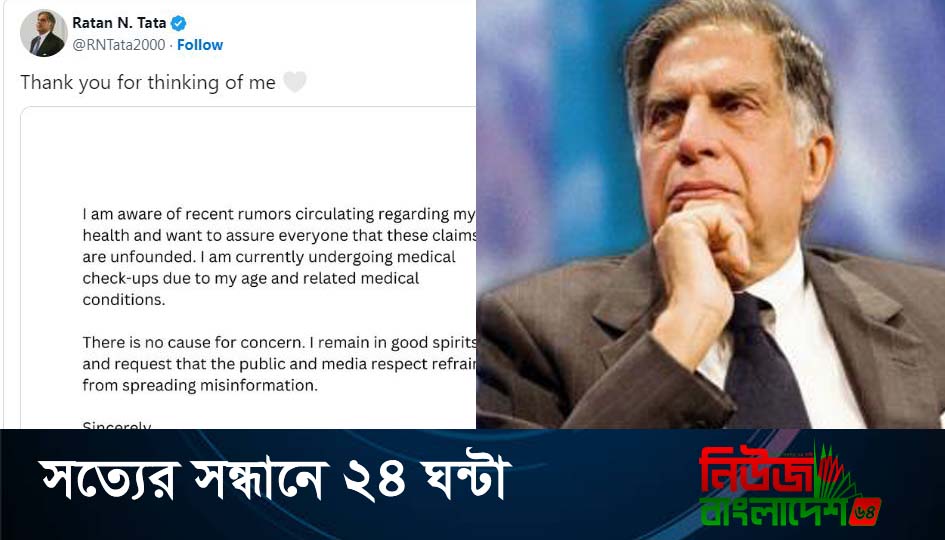This screenshot has width=945, height=540.
Task: Click the white heart emoji in tweet
Action: click(295, 81)
